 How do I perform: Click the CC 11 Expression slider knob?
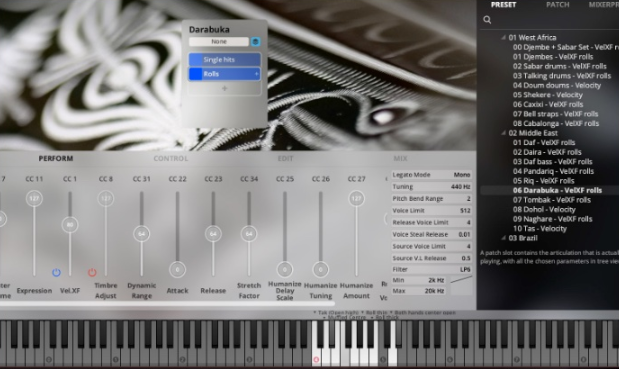[34, 198]
